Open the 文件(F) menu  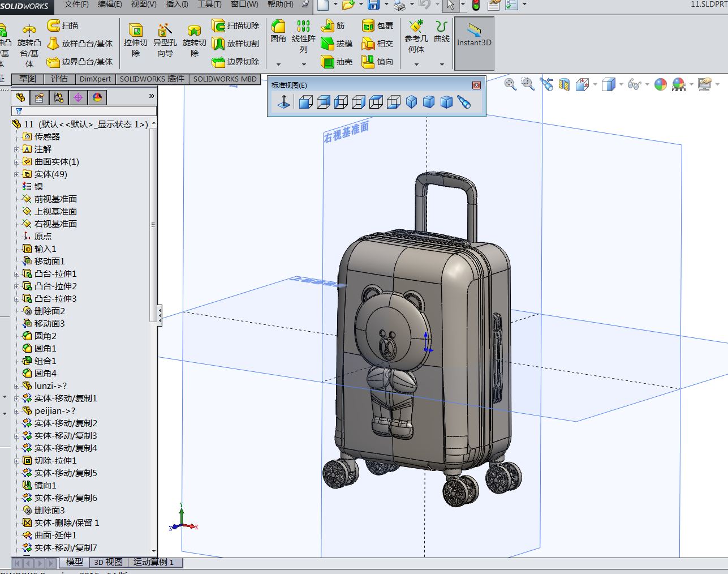coord(76,4)
